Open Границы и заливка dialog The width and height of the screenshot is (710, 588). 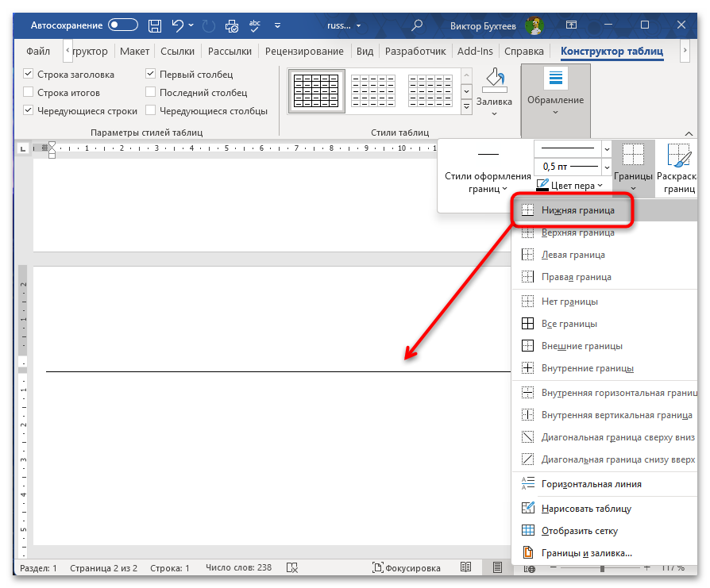(x=604, y=553)
